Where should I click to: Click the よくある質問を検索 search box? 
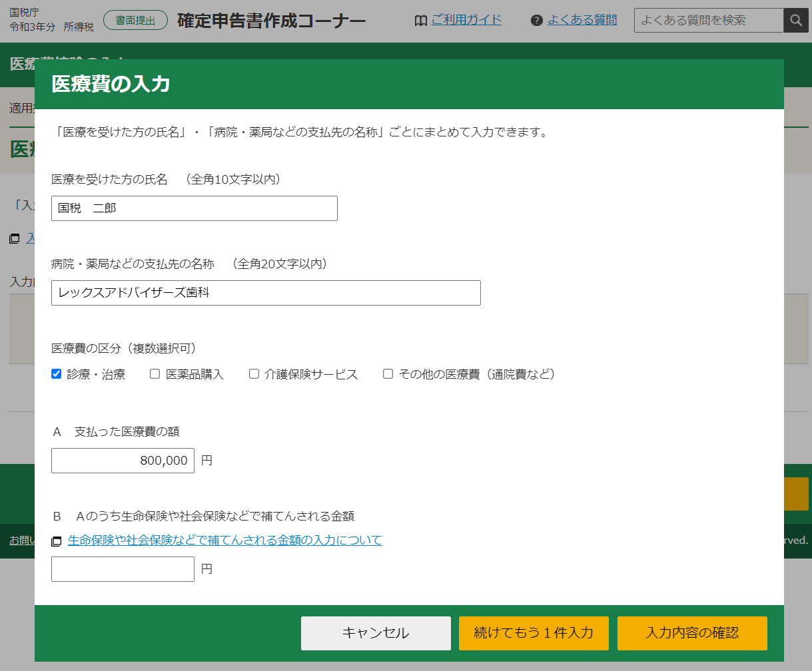pos(708,21)
